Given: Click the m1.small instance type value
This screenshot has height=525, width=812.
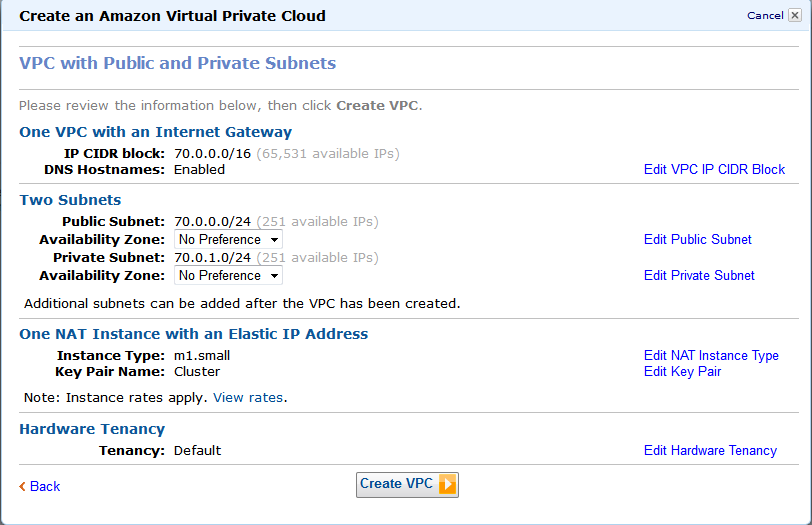Looking at the screenshot, I should 202,356.
